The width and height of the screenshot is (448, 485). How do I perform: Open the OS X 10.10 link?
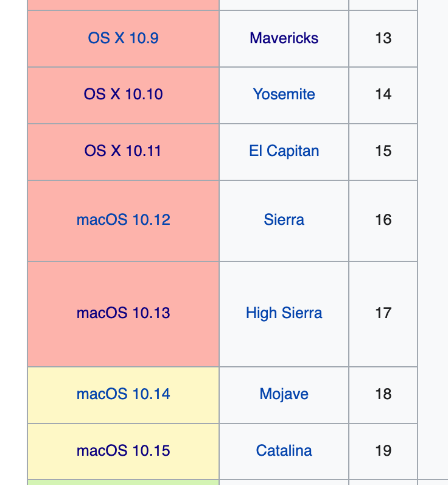pyautogui.click(x=123, y=94)
